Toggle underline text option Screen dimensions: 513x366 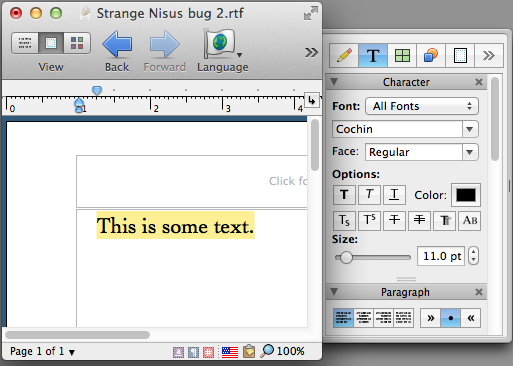click(x=394, y=195)
